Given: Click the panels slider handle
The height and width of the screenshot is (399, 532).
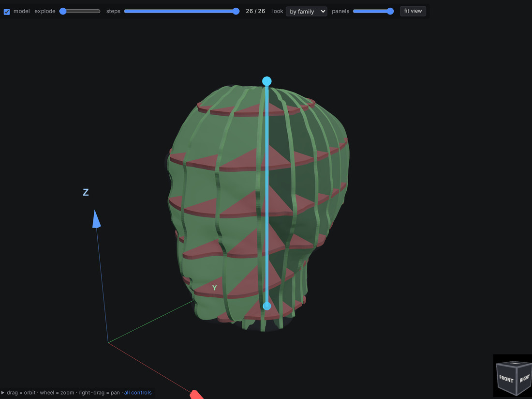Looking at the screenshot, I should coord(390,11).
